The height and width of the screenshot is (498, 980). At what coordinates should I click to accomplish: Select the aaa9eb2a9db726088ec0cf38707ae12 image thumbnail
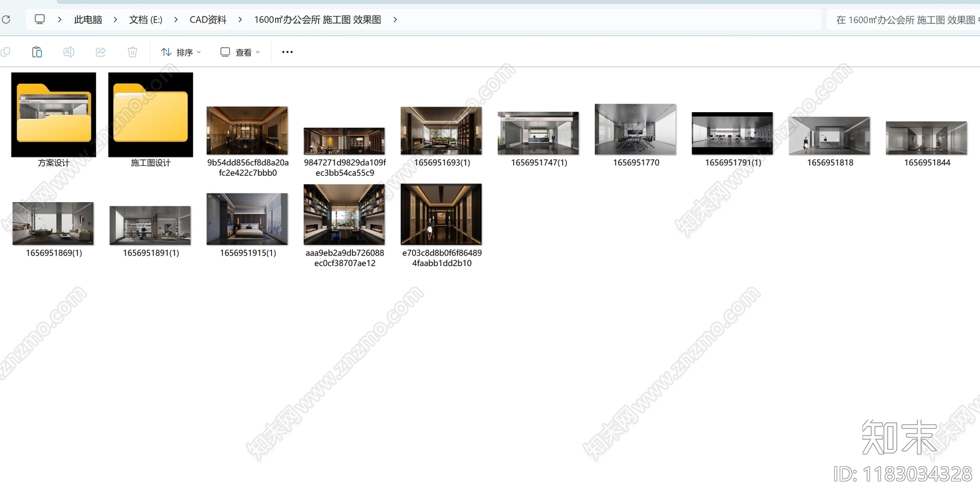(344, 214)
